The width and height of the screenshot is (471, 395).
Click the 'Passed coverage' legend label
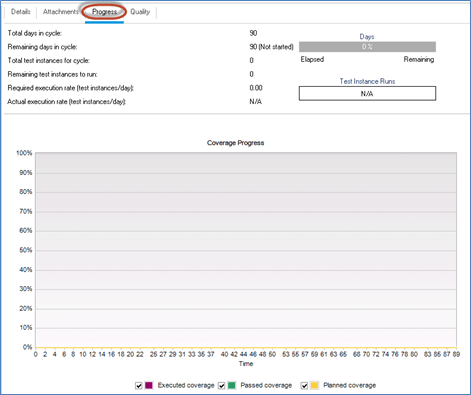[266, 385]
